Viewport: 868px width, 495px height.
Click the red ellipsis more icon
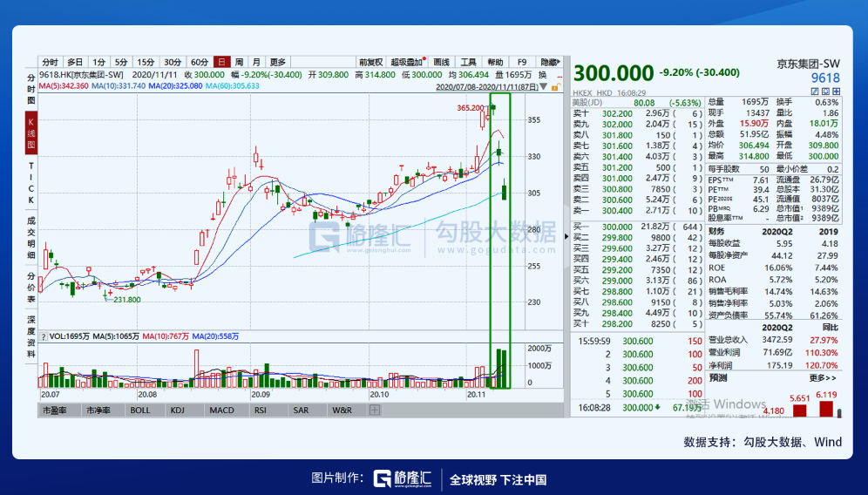click(x=559, y=75)
